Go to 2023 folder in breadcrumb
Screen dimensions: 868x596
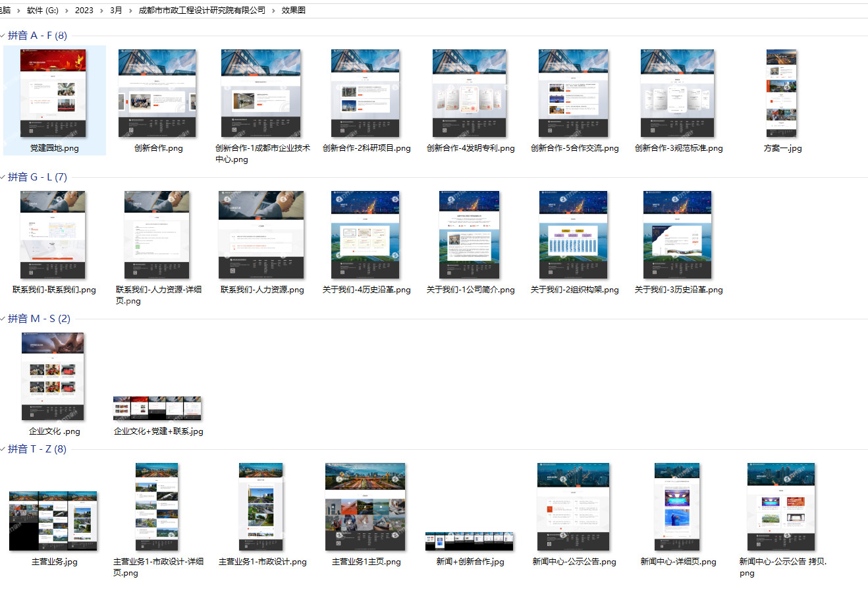tap(84, 11)
